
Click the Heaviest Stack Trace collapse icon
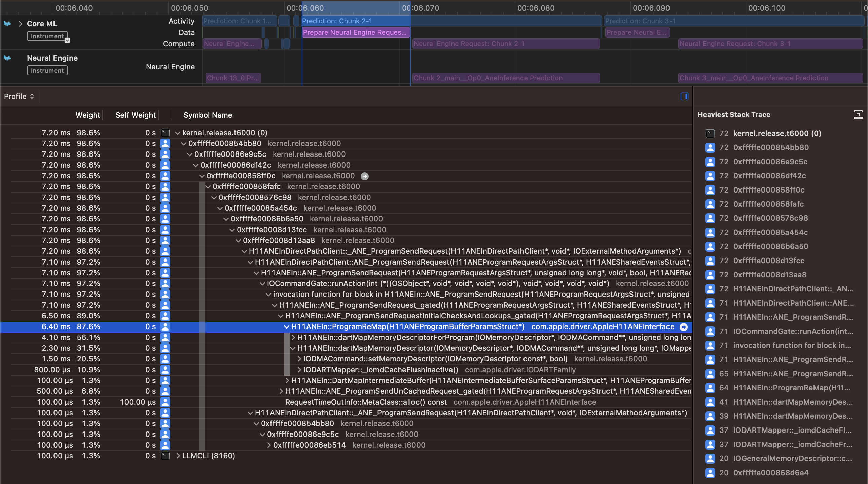pyautogui.click(x=858, y=115)
